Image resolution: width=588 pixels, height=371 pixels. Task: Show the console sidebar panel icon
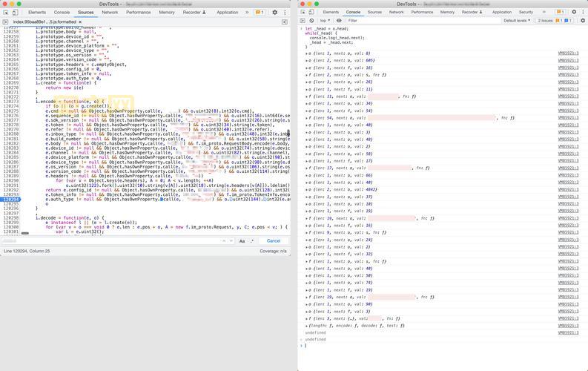pos(303,21)
